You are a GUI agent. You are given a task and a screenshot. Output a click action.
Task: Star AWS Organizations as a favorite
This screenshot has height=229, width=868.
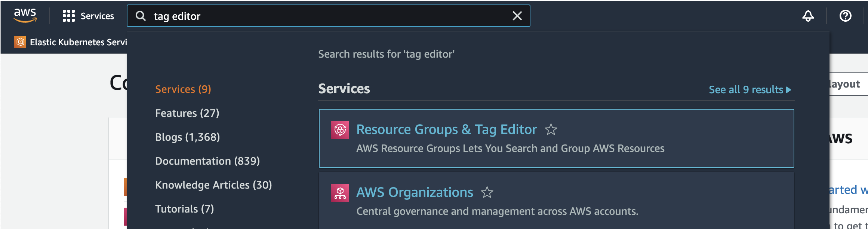pos(487,192)
